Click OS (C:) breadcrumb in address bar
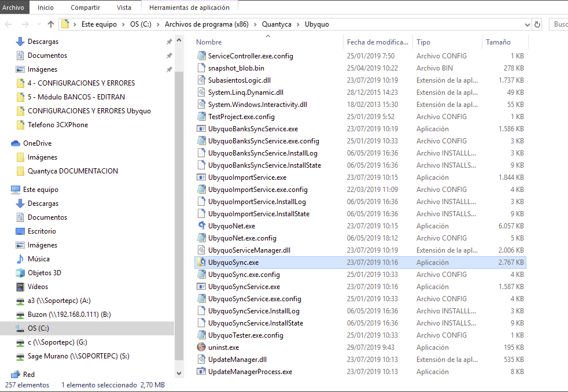The image size is (568, 392). (x=141, y=24)
